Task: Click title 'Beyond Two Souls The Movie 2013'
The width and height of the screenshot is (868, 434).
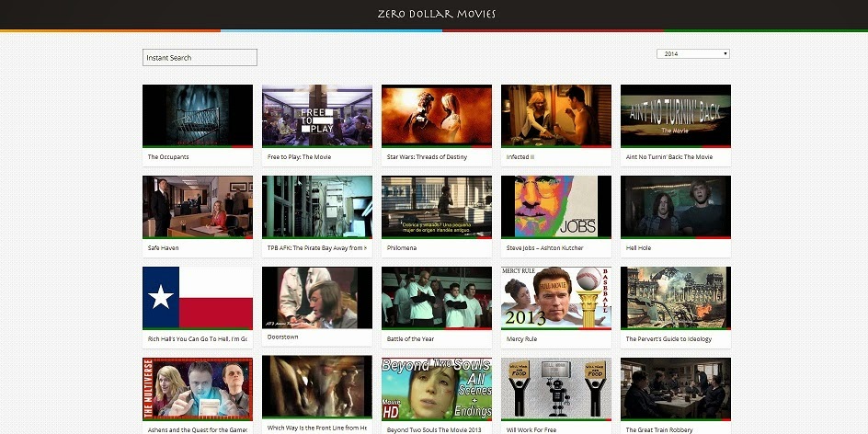Action: coord(434,429)
